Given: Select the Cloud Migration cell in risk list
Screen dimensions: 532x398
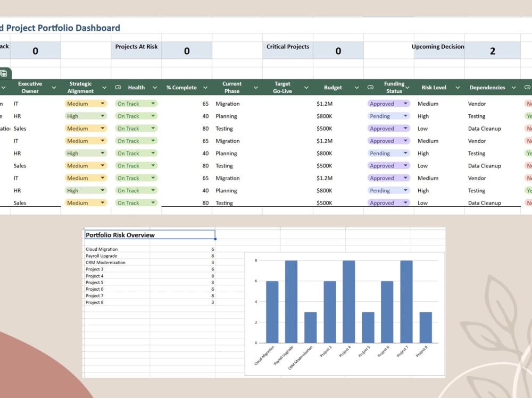Looking at the screenshot, I should pyautogui.click(x=117, y=249).
